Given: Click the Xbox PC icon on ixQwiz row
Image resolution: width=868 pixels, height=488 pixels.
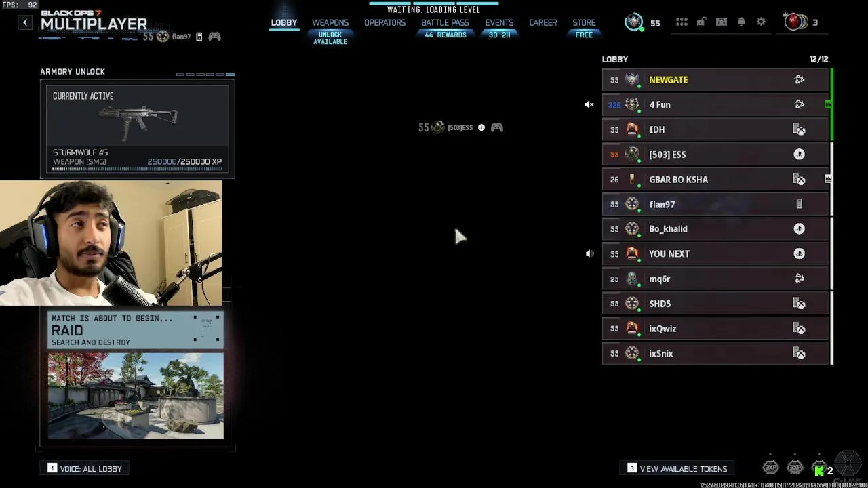Looking at the screenshot, I should click(x=800, y=329).
